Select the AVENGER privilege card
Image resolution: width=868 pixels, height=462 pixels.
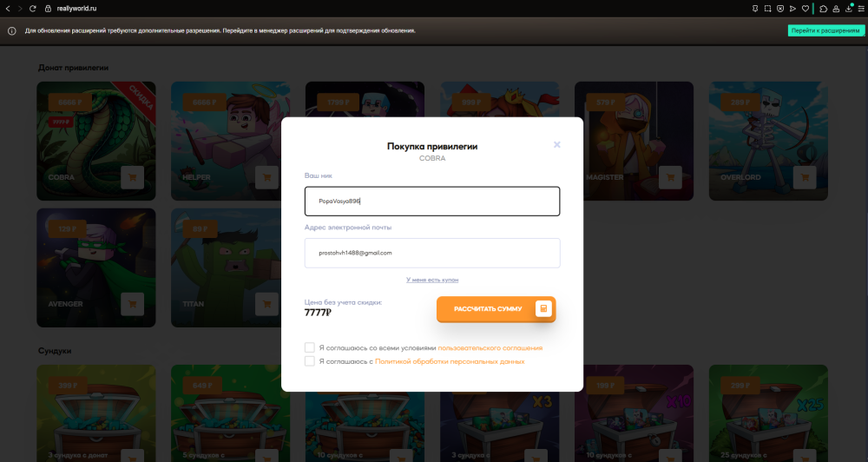click(96, 267)
